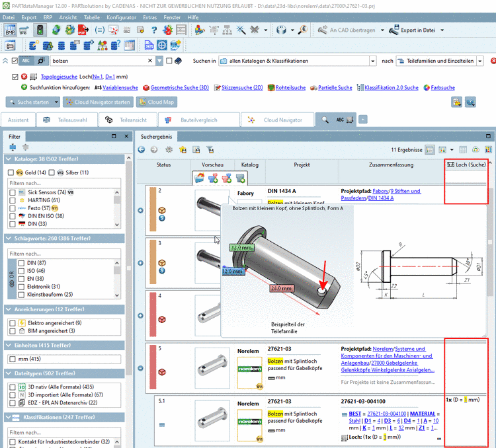Click the Geometrische Suche (3D) link
This screenshot has width=496, height=448.
coord(179,87)
